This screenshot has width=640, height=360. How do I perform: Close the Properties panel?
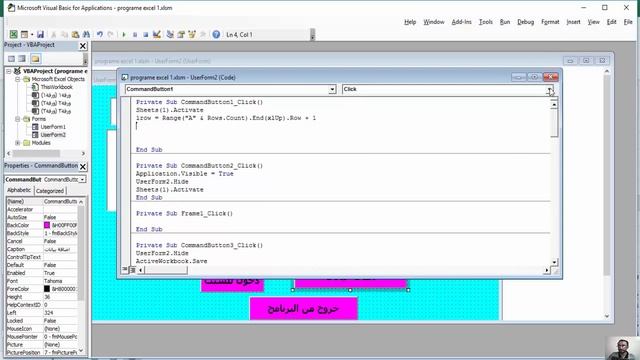83,167
